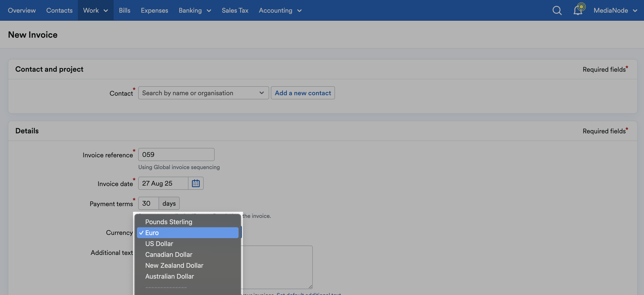Click the Additional text area
Screen dimensions: 644x295
[x=277, y=267]
